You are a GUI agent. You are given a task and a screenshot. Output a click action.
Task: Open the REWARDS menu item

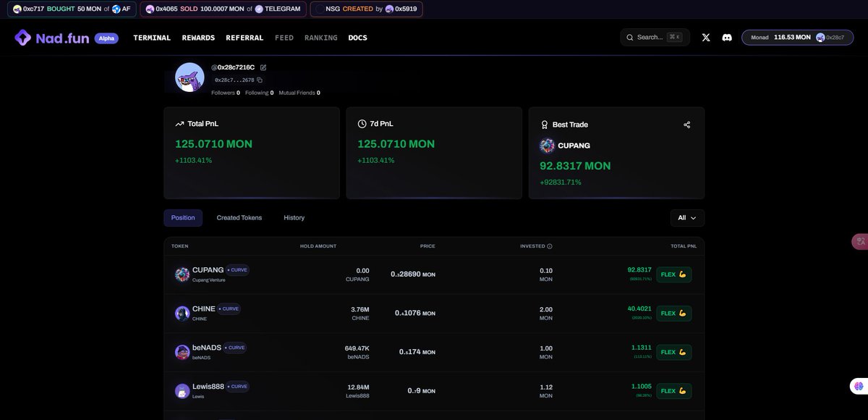(x=198, y=38)
